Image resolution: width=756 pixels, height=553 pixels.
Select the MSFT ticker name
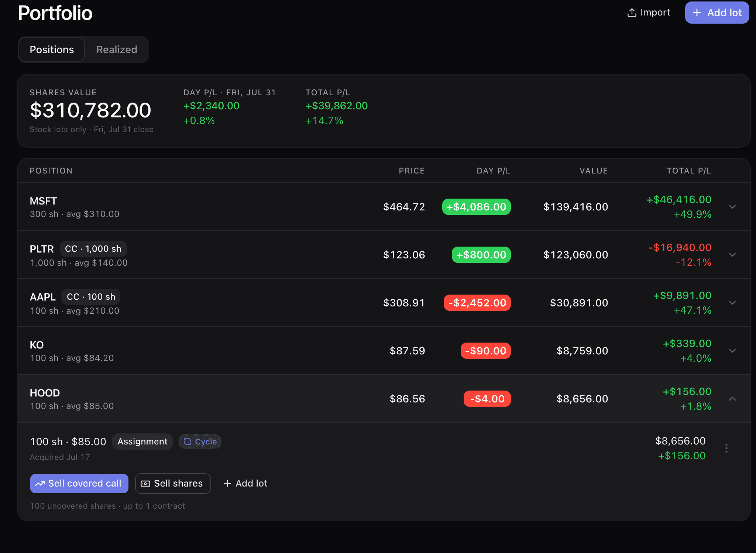(43, 201)
